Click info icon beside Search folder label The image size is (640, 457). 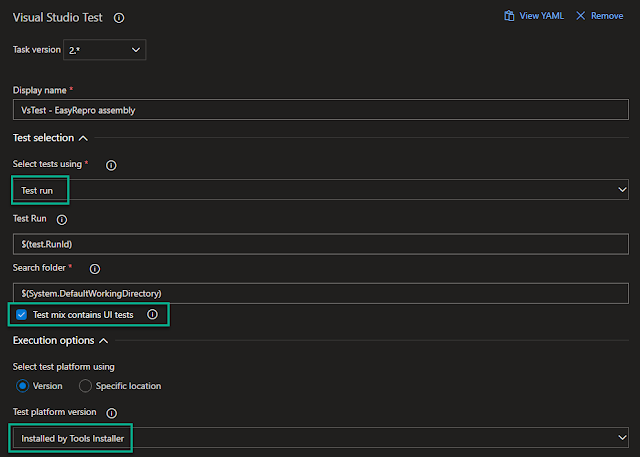click(x=97, y=269)
